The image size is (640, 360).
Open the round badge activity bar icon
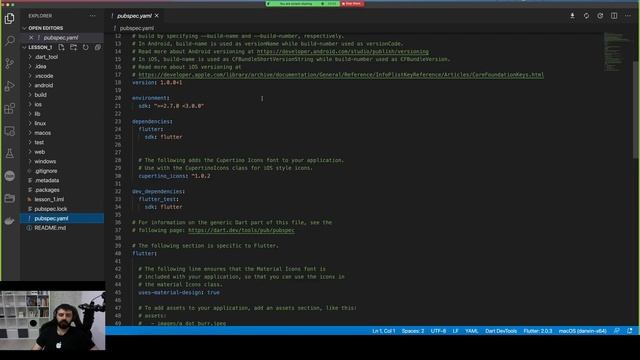[x=9, y=176]
